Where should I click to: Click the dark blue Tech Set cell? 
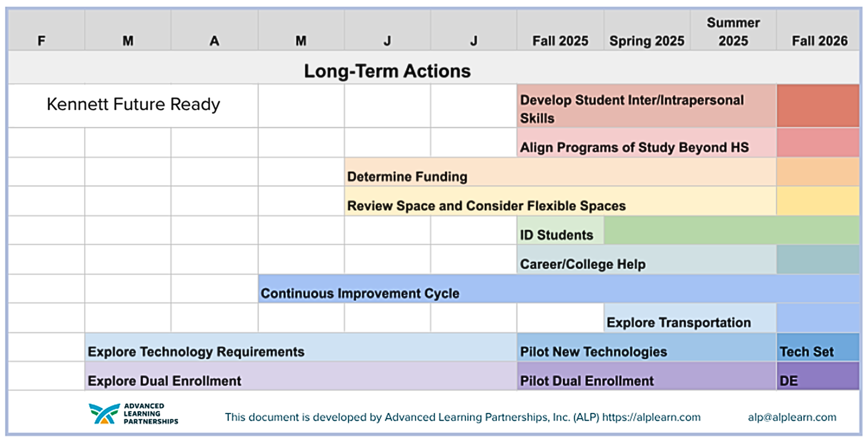click(807, 351)
